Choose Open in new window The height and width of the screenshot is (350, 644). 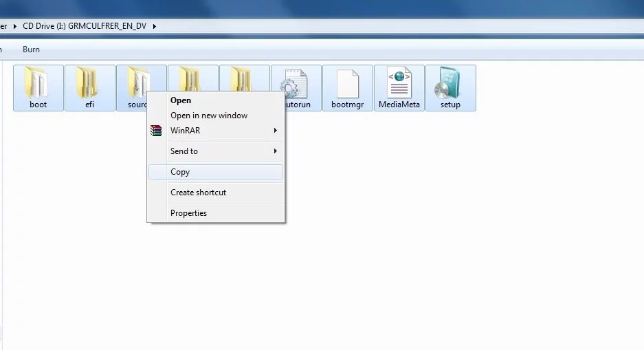point(209,116)
